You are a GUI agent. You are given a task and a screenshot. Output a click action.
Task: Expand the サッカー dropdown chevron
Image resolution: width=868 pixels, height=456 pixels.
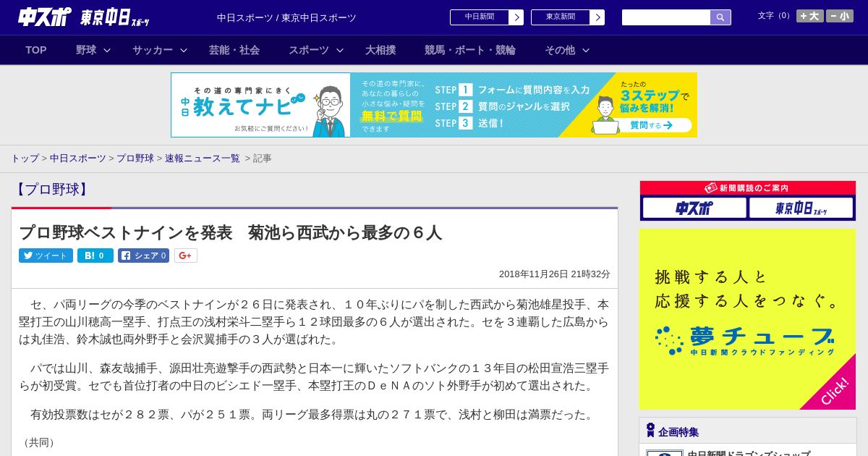tap(184, 50)
